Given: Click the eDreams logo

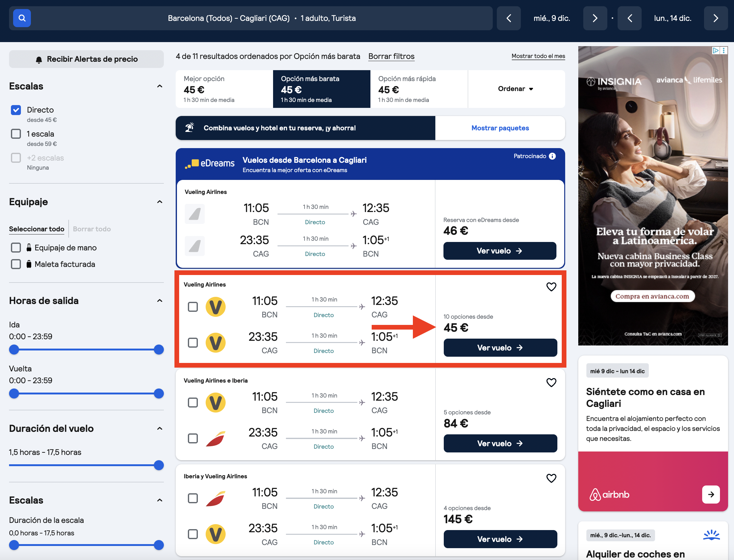Looking at the screenshot, I should [x=209, y=163].
